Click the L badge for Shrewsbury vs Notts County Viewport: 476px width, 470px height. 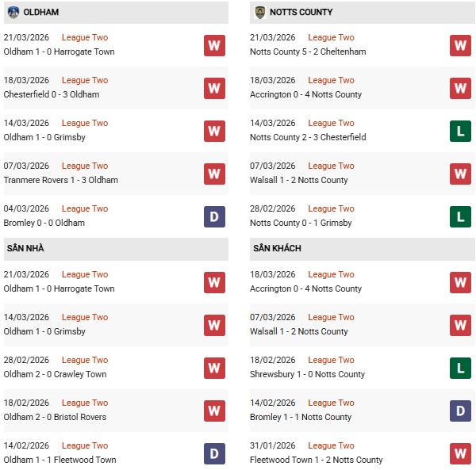(460, 368)
